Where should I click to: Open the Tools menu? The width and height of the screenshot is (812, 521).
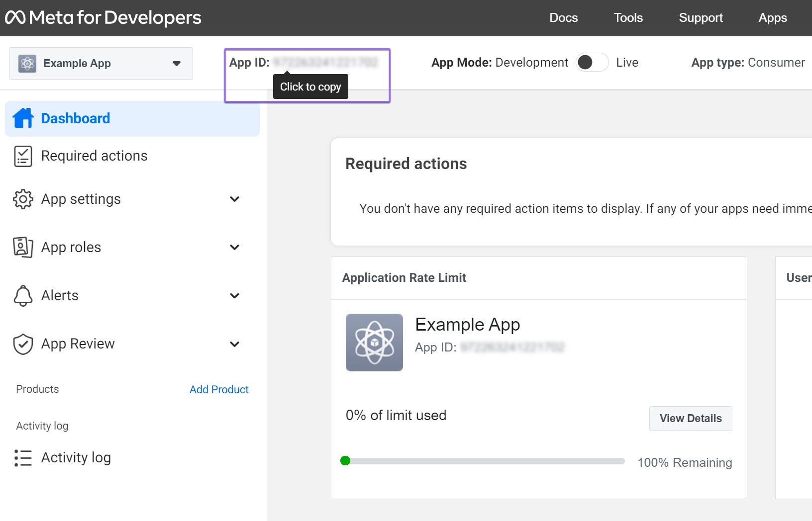point(628,18)
